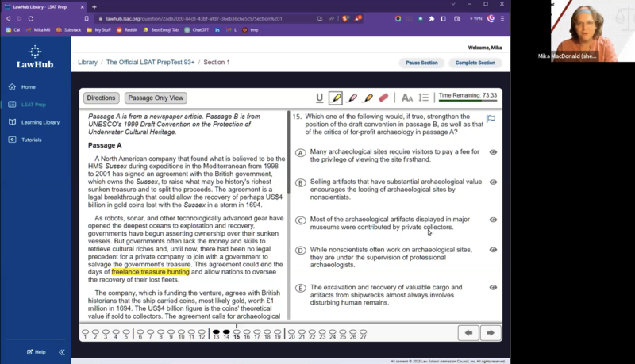Click the Pause Section button

pyautogui.click(x=421, y=63)
